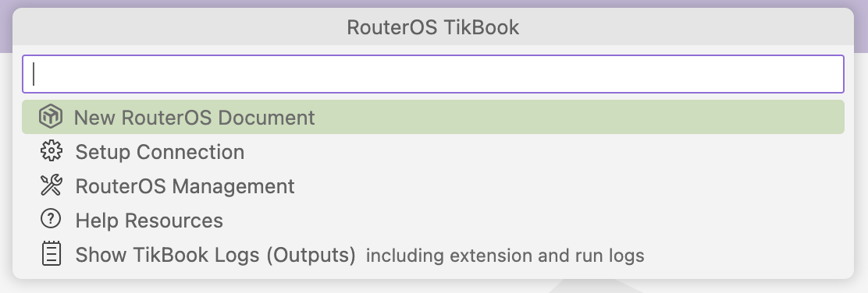The width and height of the screenshot is (868, 293).
Task: Focus the quick pick search input box
Action: pyautogui.click(x=433, y=74)
